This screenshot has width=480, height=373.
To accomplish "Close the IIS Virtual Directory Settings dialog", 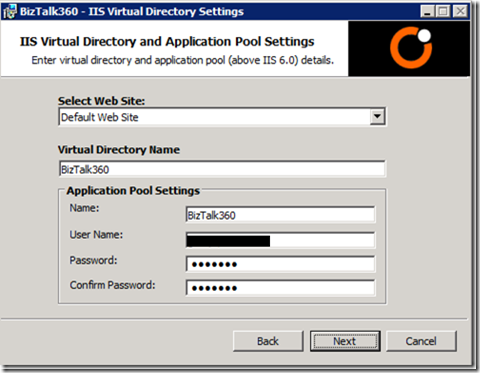I will [x=460, y=12].
